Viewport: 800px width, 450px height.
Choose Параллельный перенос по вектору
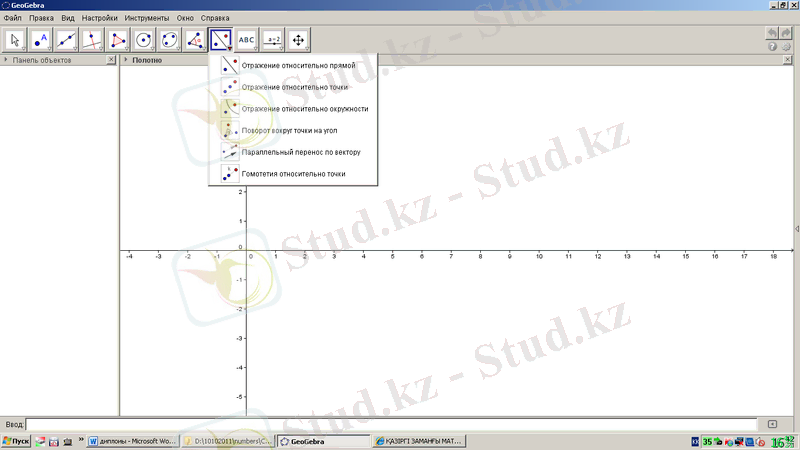[x=293, y=152]
